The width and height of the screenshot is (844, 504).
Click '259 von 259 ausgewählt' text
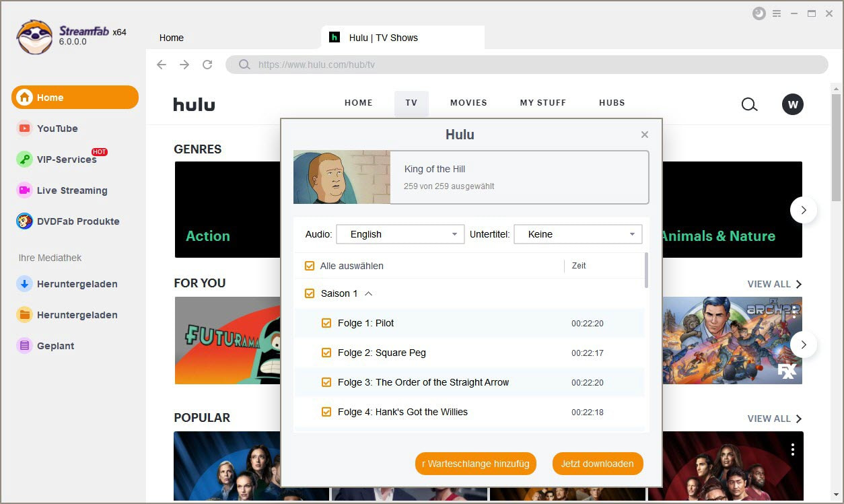click(449, 186)
